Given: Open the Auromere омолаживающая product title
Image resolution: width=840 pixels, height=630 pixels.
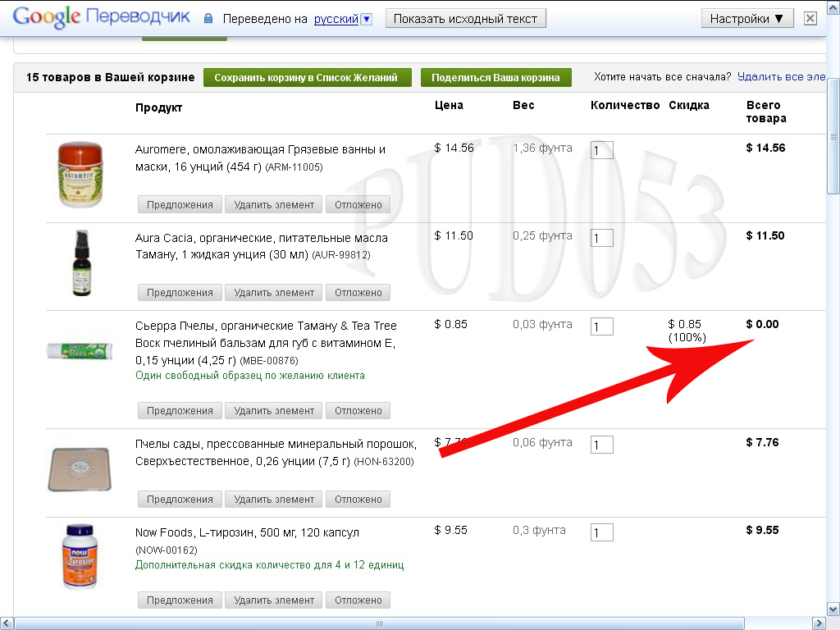Looking at the screenshot, I should click(260, 158).
